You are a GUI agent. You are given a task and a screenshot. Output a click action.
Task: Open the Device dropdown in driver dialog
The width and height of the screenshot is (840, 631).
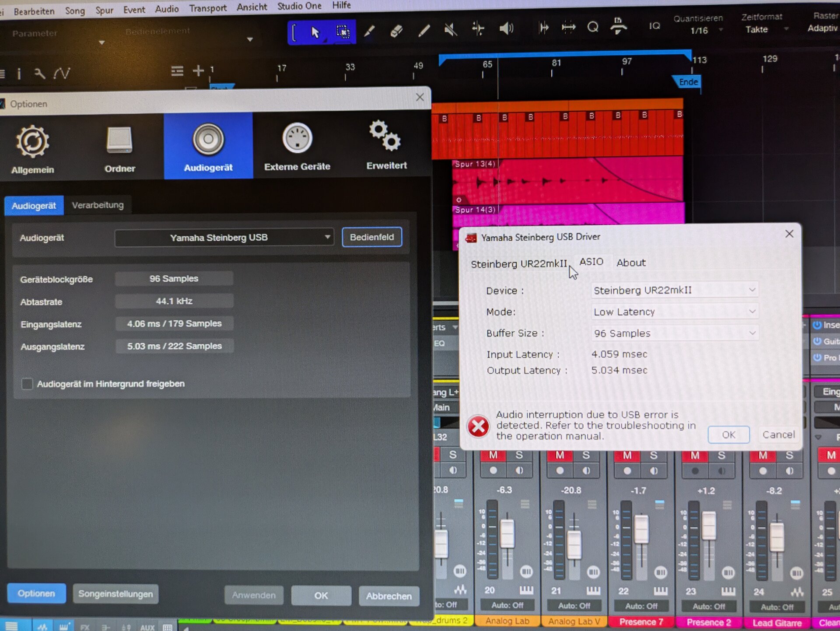pos(674,290)
